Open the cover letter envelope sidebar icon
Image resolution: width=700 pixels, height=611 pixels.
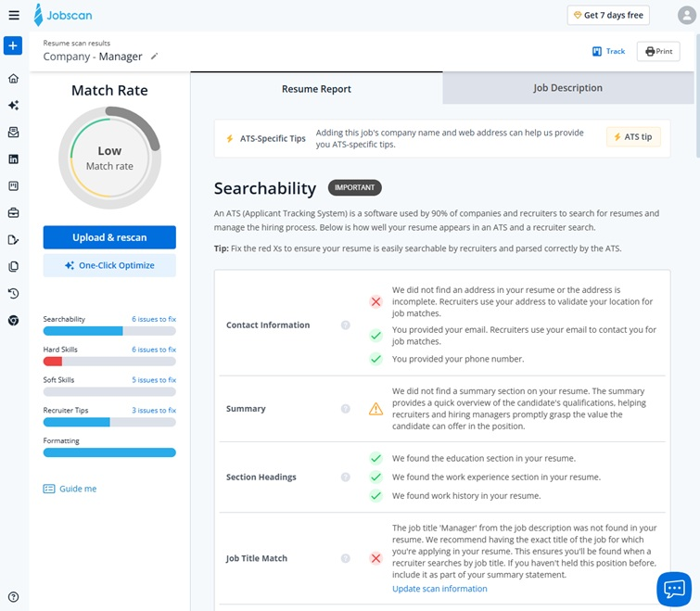pyautogui.click(x=13, y=132)
